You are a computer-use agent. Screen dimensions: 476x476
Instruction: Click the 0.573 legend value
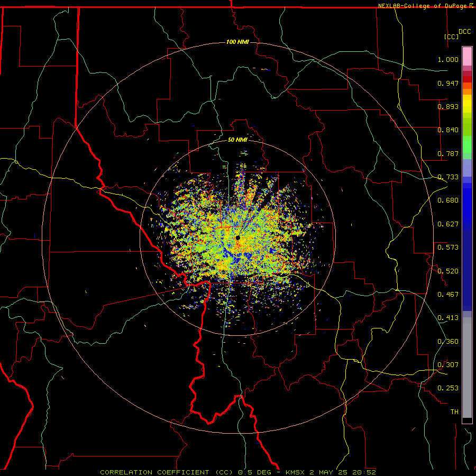448,248
